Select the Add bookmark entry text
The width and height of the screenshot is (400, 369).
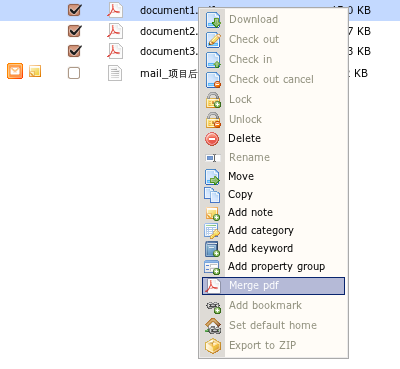coord(265,305)
